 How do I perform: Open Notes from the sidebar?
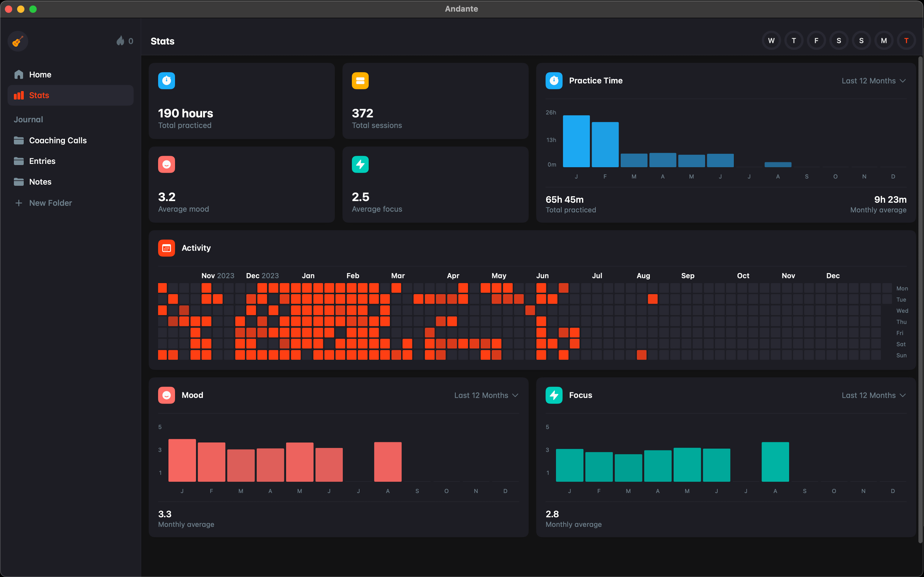pyautogui.click(x=40, y=182)
